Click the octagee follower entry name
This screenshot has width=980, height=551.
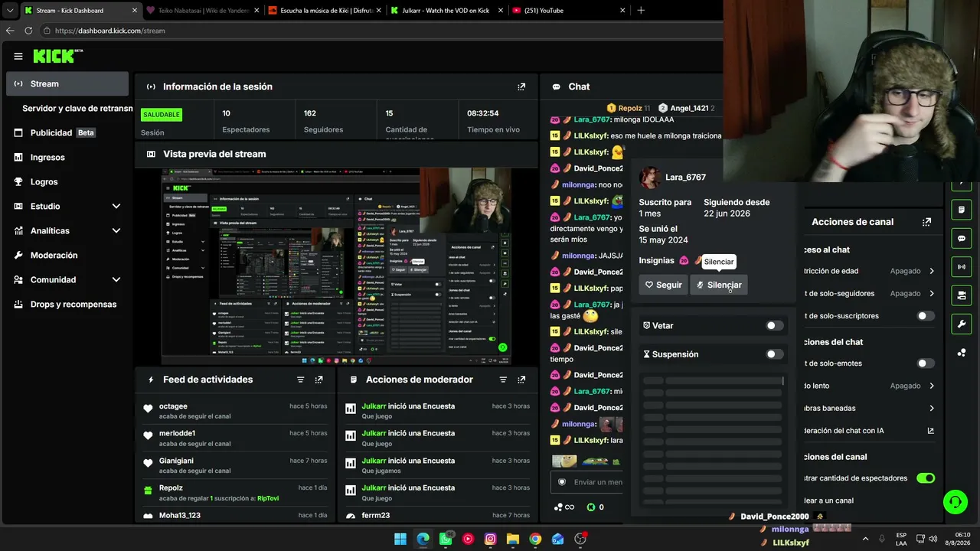pyautogui.click(x=173, y=406)
